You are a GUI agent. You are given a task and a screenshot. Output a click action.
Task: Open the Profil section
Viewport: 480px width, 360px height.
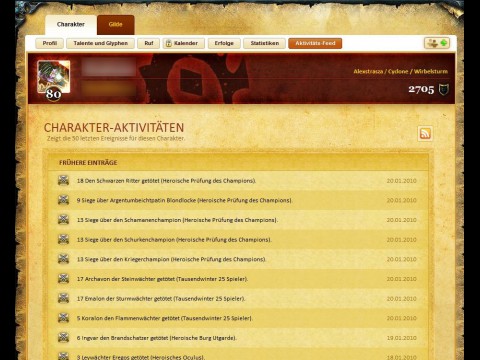[50, 43]
